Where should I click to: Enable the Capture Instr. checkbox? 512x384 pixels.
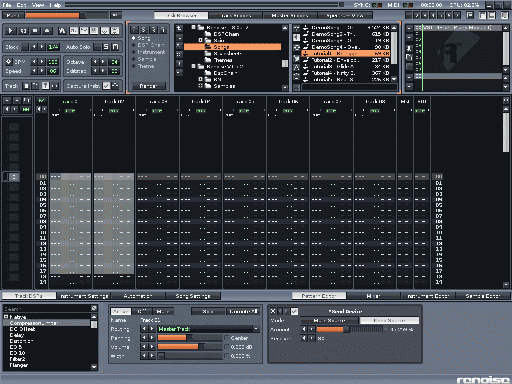pos(106,86)
